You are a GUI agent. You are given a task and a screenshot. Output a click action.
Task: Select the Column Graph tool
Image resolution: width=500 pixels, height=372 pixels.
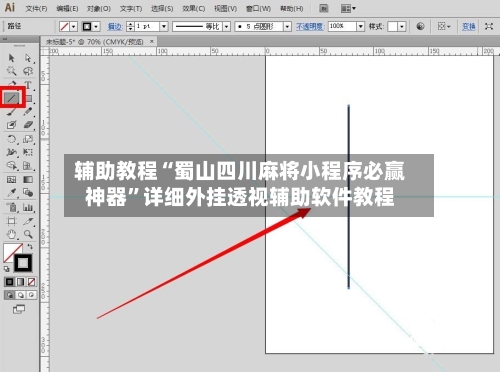tap(28, 207)
